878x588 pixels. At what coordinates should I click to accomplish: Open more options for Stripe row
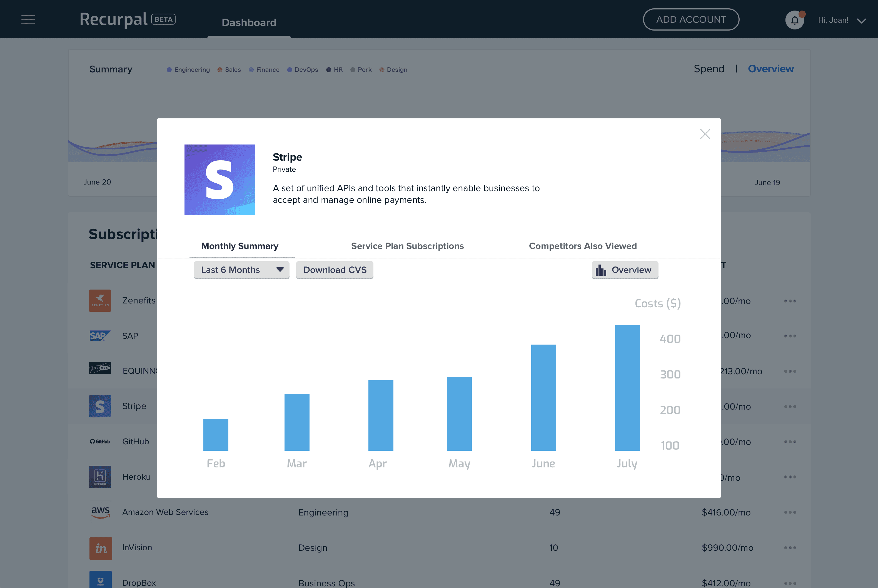tap(790, 407)
